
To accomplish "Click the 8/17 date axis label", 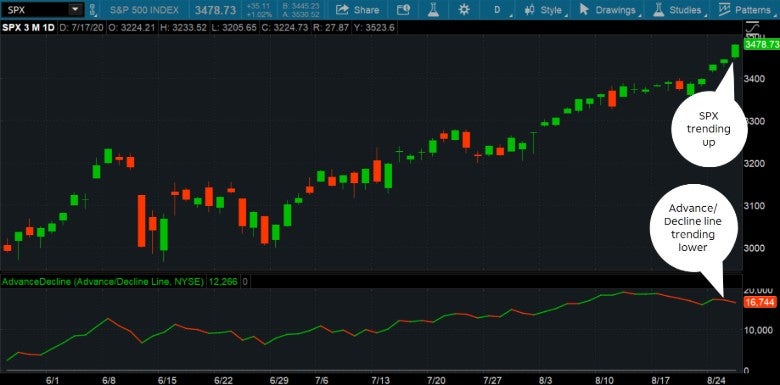I will point(661,380).
